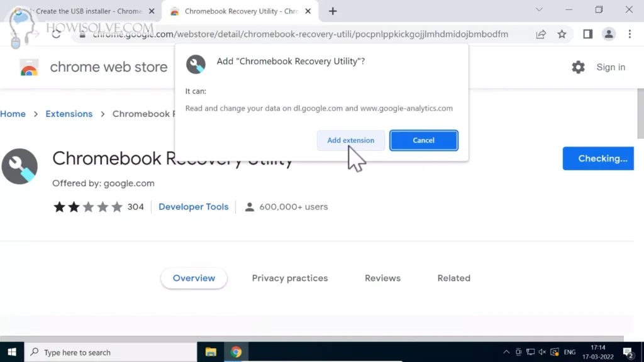Image resolution: width=644 pixels, height=362 pixels.
Task: Switch to the Reviews tab
Action: 382,278
